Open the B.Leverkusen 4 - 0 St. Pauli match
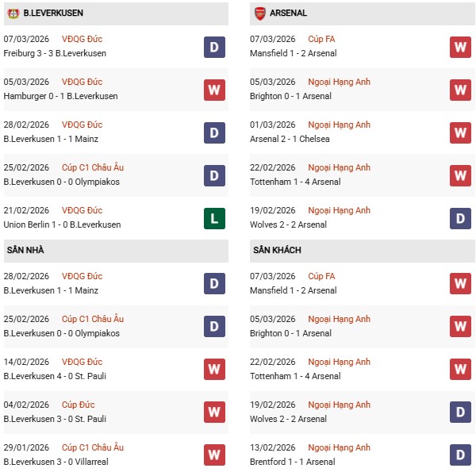This screenshot has height=472, width=476. 55,376
